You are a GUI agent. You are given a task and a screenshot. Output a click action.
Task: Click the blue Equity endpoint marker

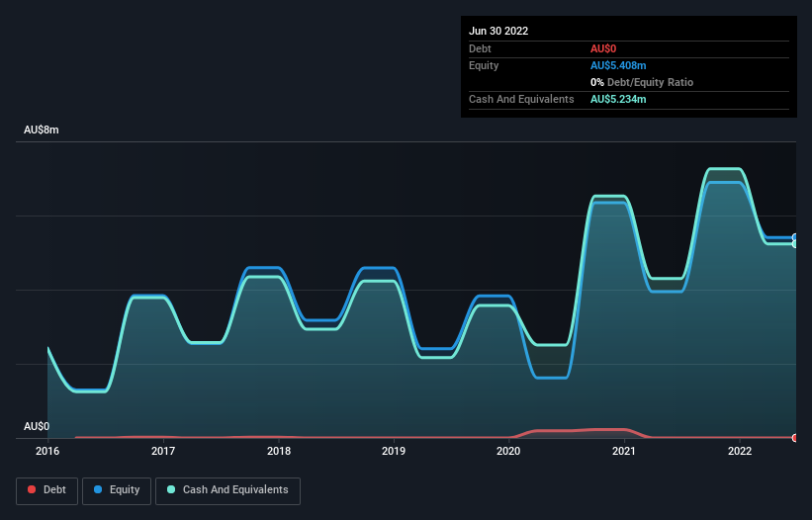pyautogui.click(x=795, y=237)
